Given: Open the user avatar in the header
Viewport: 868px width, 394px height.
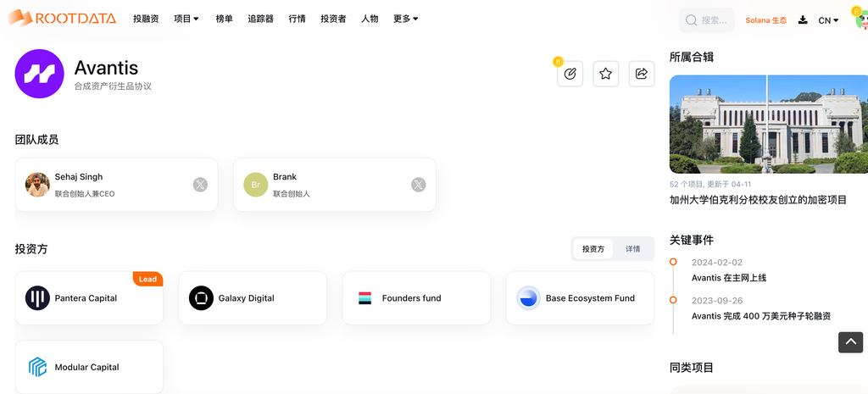Looking at the screenshot, I should pos(861,19).
